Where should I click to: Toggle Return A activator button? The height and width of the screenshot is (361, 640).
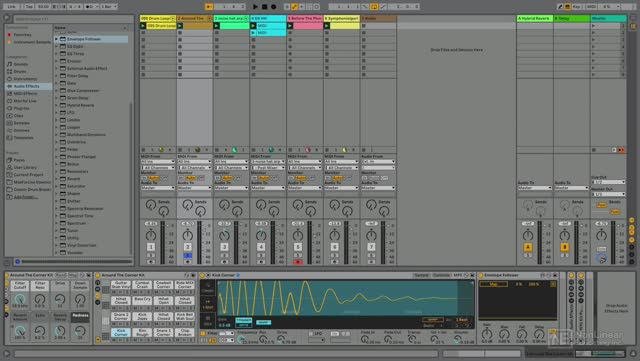point(528,247)
